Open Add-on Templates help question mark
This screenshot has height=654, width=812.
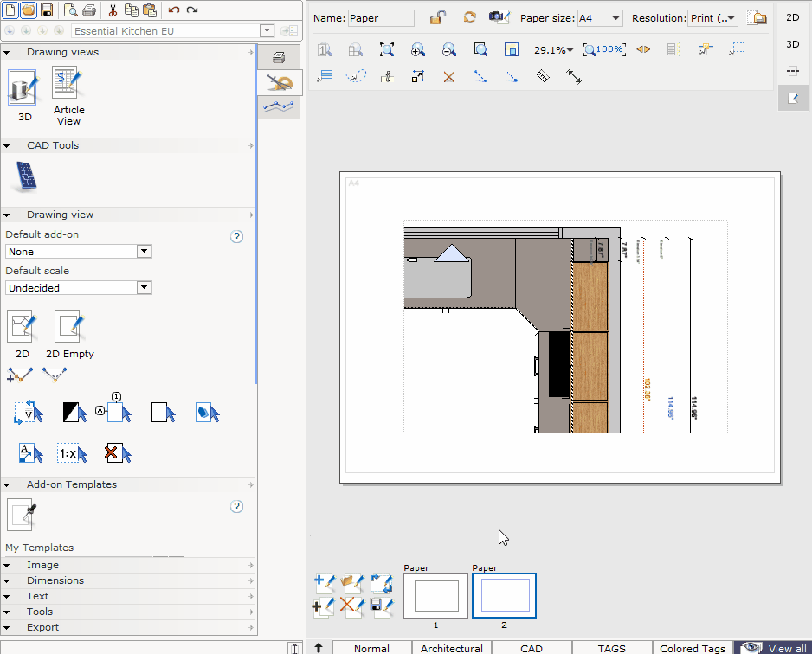236,507
